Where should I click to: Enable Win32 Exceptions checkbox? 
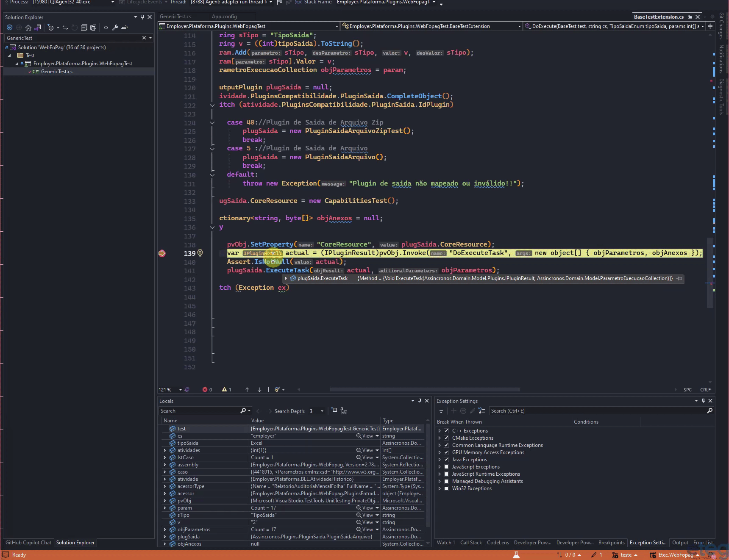pyautogui.click(x=446, y=488)
